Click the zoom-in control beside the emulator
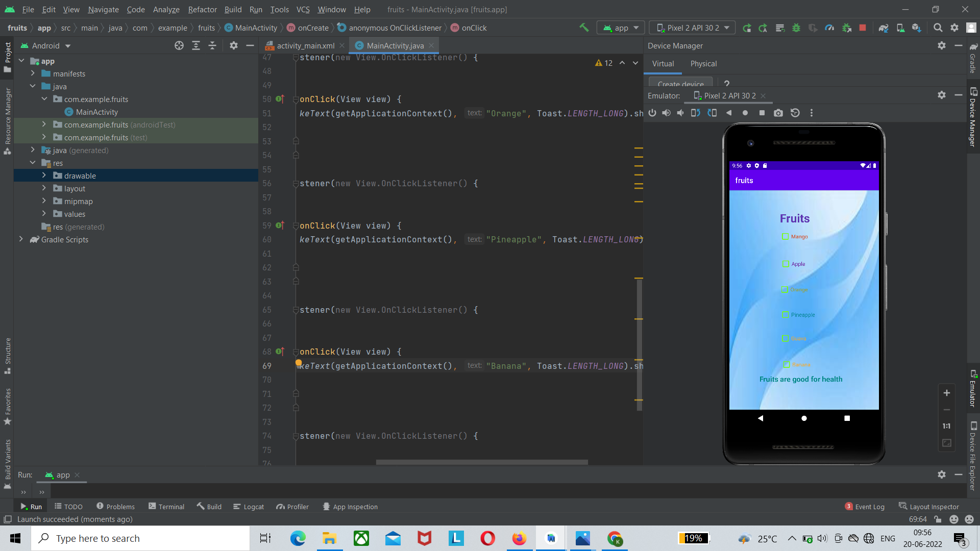Viewport: 980px width, 551px height. click(x=947, y=393)
